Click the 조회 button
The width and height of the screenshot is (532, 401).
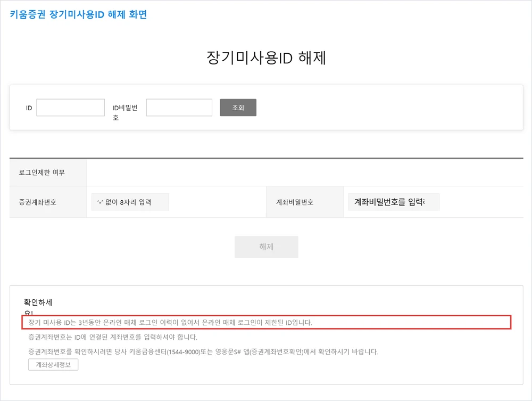tap(238, 108)
